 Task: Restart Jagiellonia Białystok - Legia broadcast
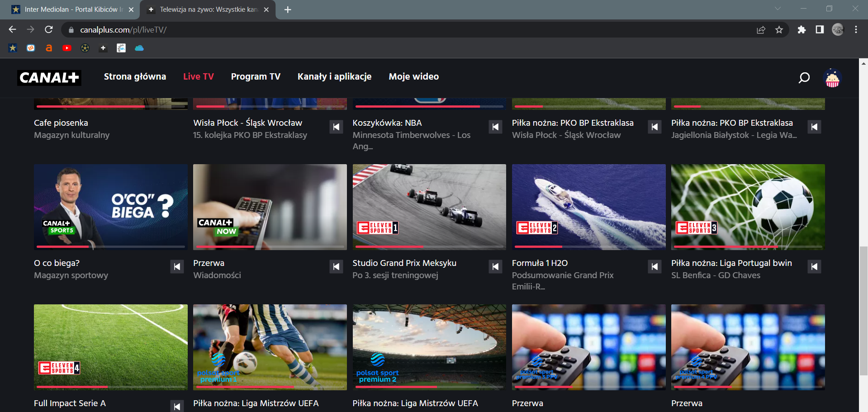coord(814,127)
